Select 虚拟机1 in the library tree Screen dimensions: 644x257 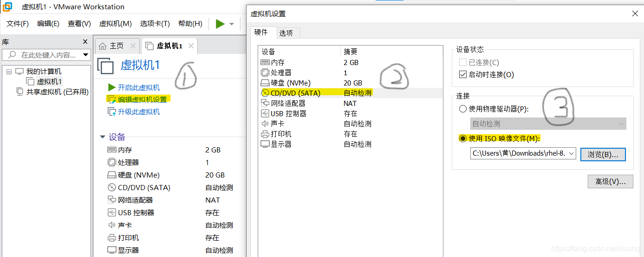pos(49,82)
